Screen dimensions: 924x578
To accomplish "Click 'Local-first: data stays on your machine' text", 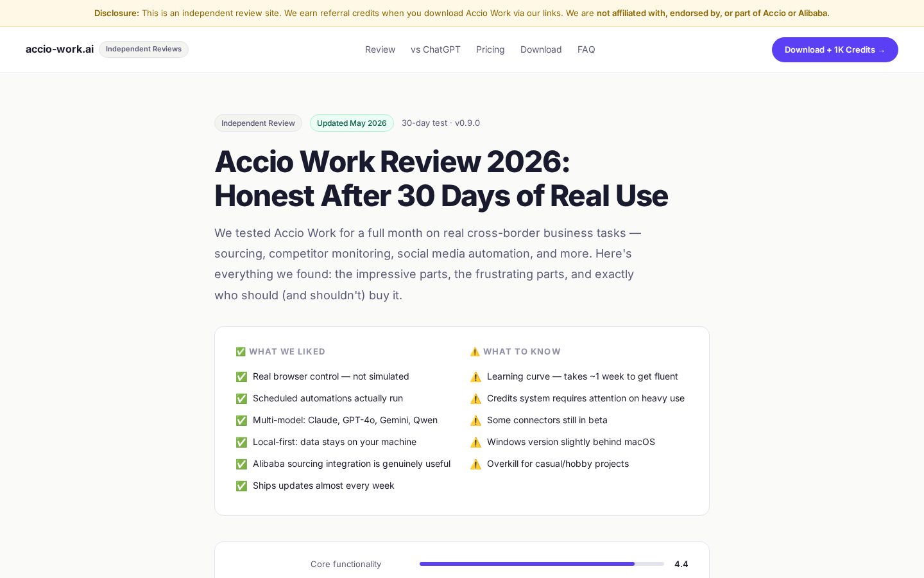I will [x=334, y=442].
